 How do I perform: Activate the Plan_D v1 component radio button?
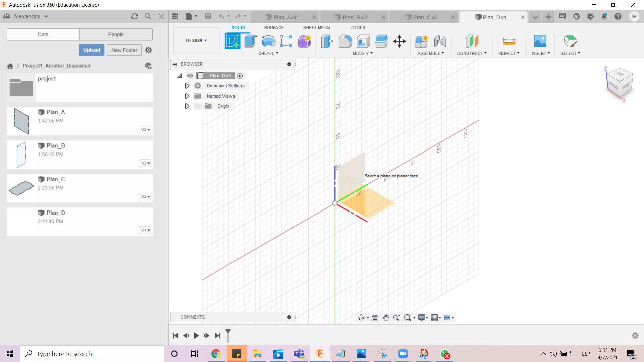point(239,76)
